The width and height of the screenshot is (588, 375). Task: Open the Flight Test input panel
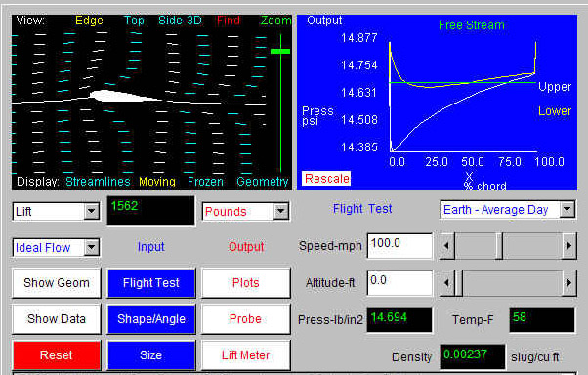[x=151, y=283]
